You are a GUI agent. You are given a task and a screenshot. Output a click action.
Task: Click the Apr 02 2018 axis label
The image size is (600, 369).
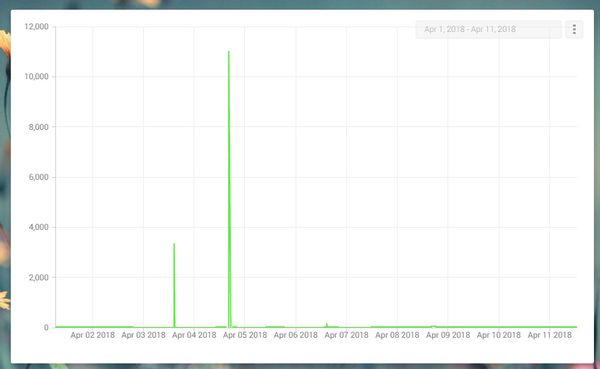point(93,335)
